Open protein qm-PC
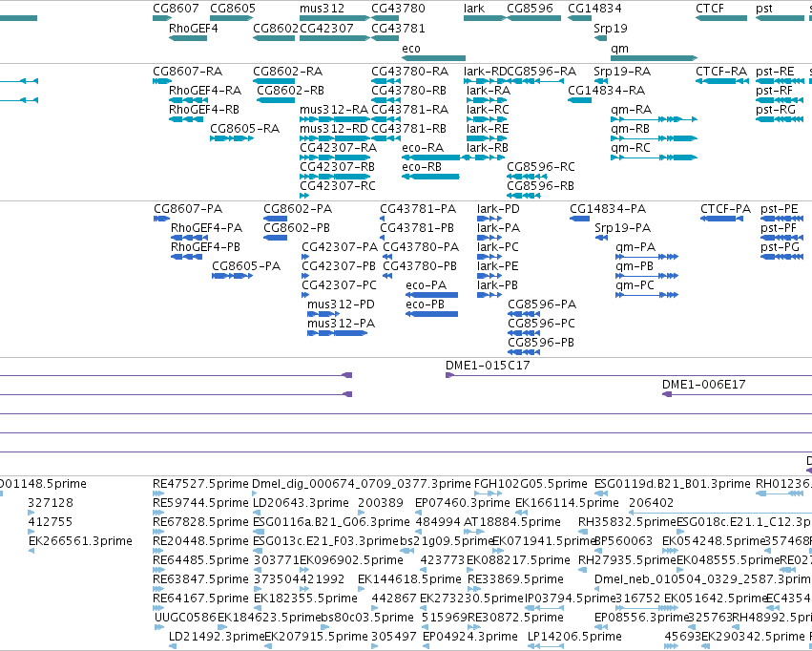812x651 pixels. click(635, 285)
